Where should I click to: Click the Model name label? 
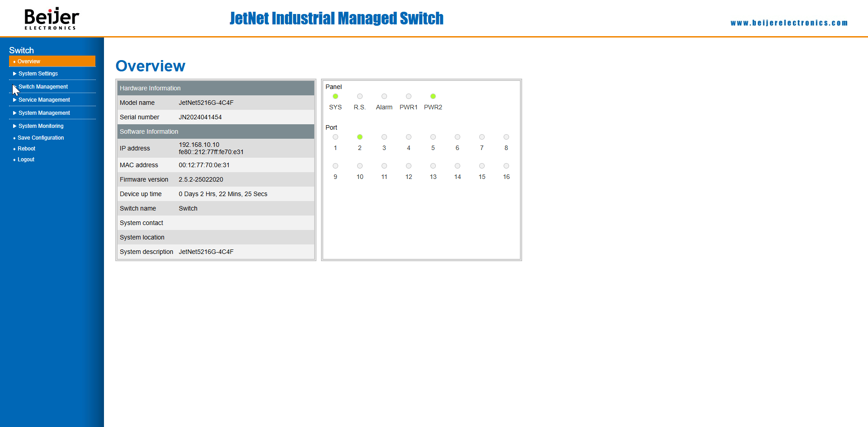[137, 103]
